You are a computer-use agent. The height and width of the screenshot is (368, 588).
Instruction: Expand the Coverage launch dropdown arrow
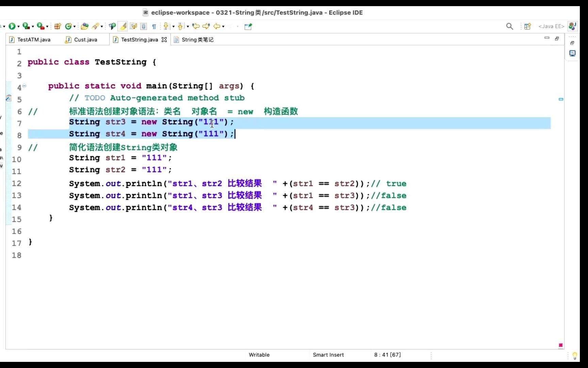pos(33,27)
